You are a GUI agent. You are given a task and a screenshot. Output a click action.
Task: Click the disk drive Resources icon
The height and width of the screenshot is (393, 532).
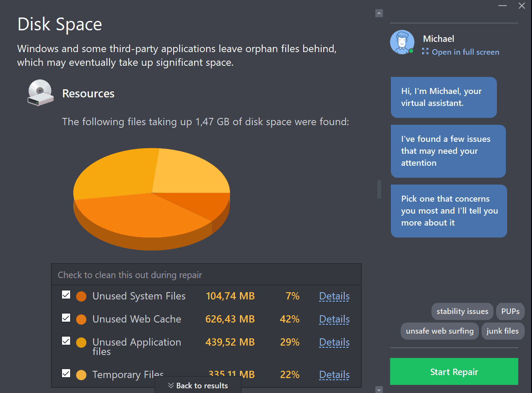tap(40, 93)
